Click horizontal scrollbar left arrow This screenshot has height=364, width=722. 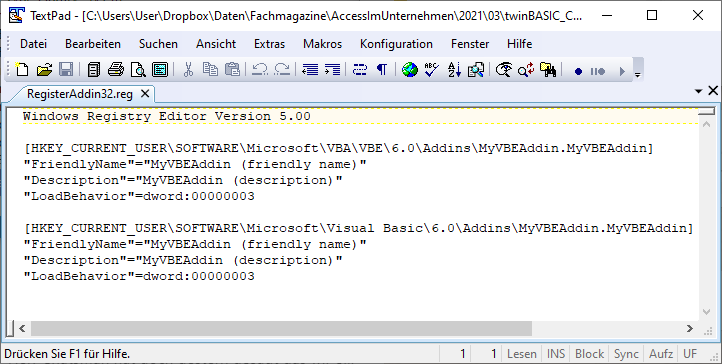tap(22, 329)
